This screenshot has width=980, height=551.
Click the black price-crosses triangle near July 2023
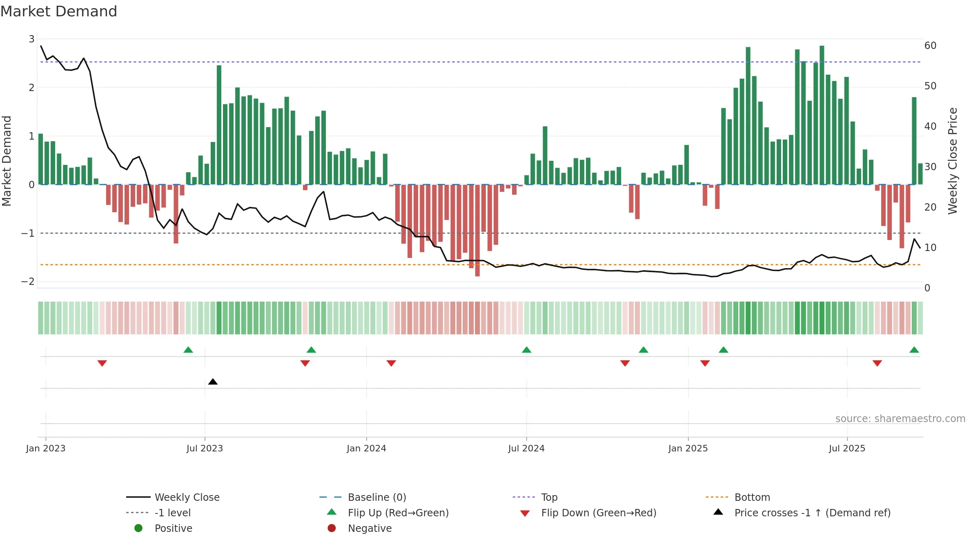coord(213,382)
